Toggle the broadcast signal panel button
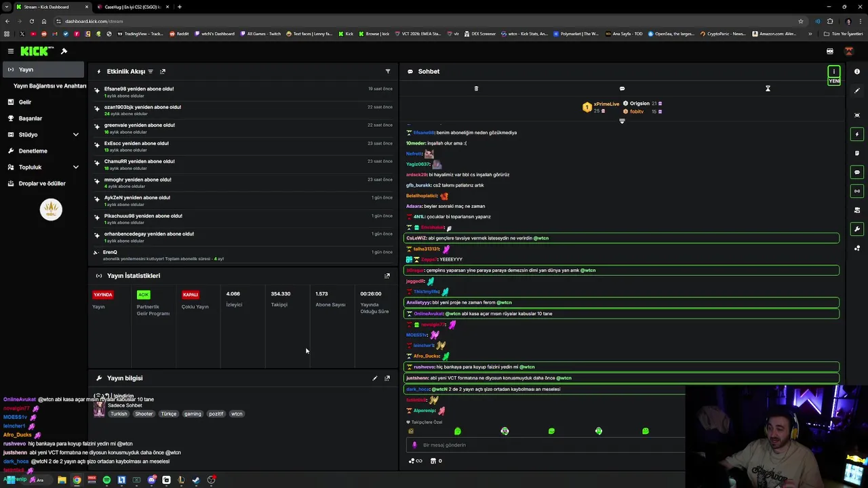This screenshot has height=488, width=868. [x=857, y=191]
